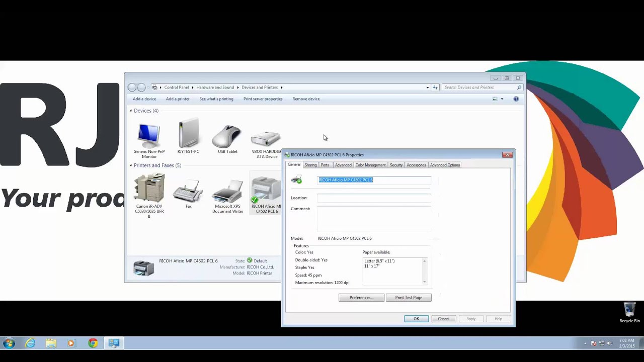Select the USB Tablet mouse icon
644x362 pixels.
[227, 136]
